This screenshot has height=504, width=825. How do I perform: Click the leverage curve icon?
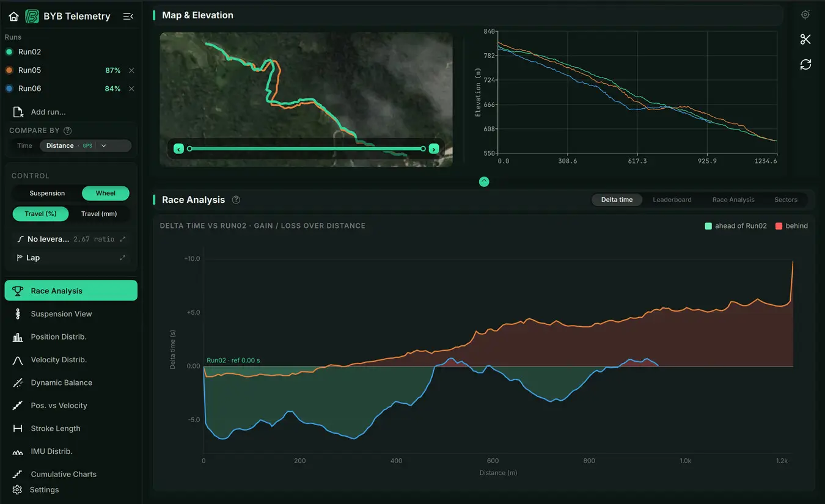click(x=20, y=239)
